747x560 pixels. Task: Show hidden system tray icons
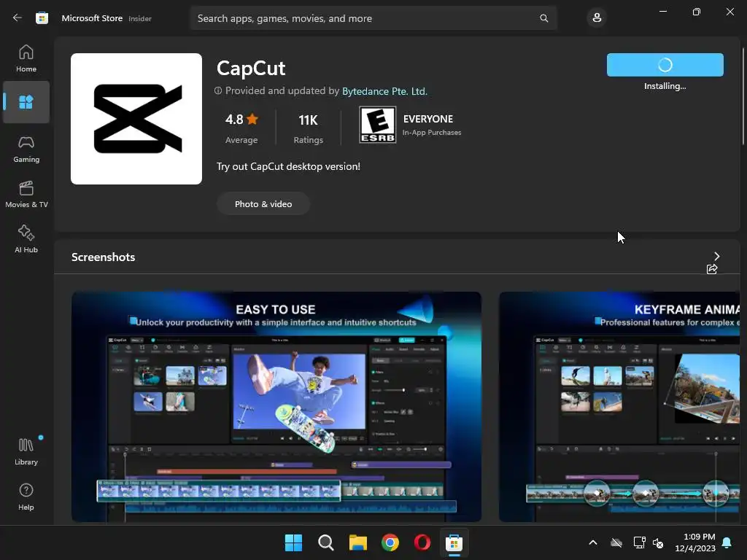[593, 542]
